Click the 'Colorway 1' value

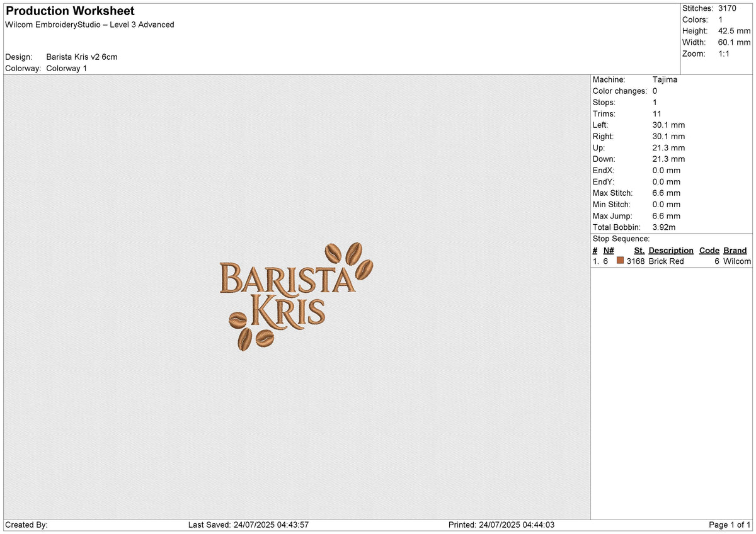[67, 68]
